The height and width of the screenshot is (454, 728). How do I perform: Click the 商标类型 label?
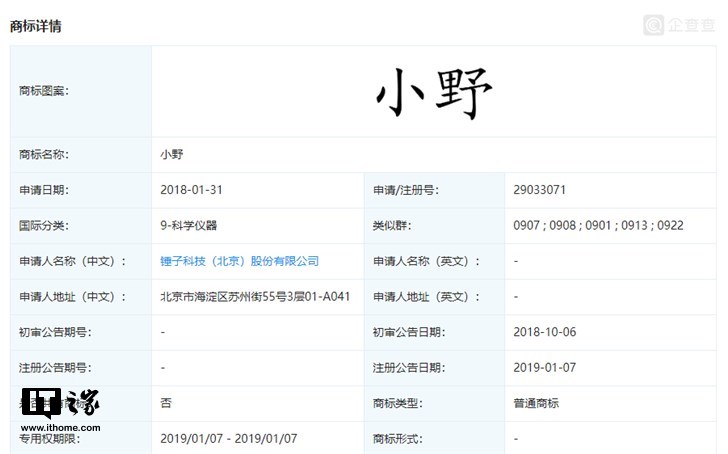click(x=398, y=403)
